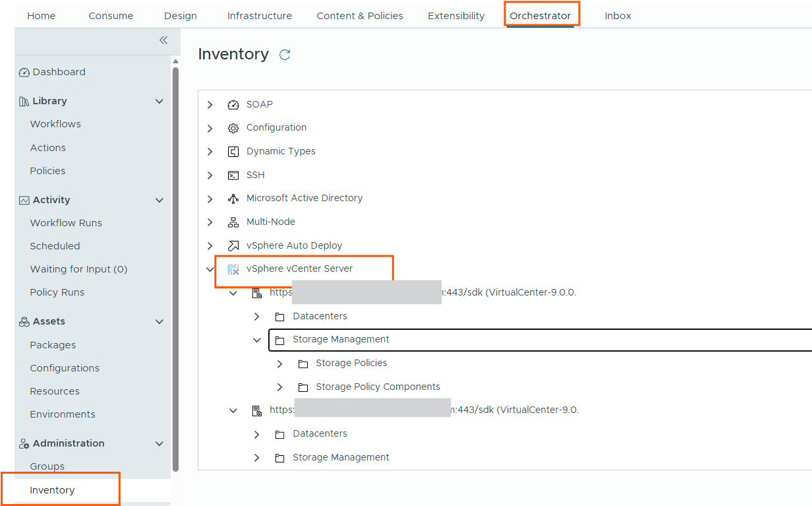This screenshot has width=812, height=506.
Task: Click the Configuration gear icon in tree
Action: [233, 128]
